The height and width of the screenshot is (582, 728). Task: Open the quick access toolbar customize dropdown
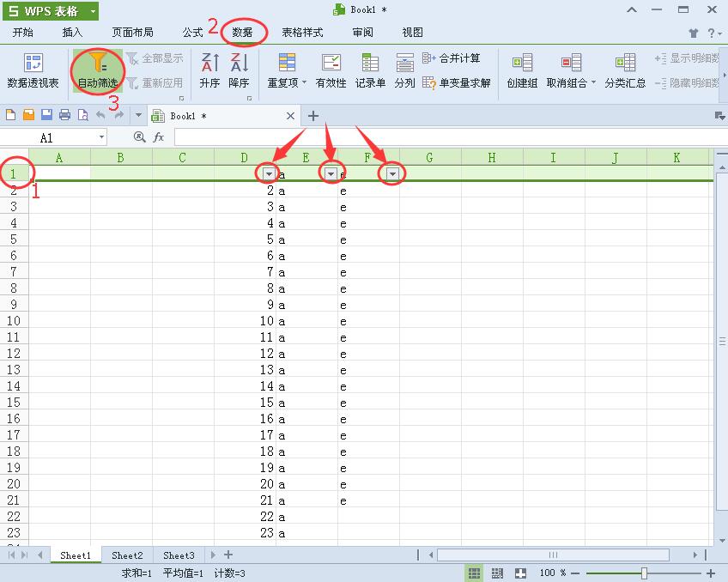[x=138, y=115]
